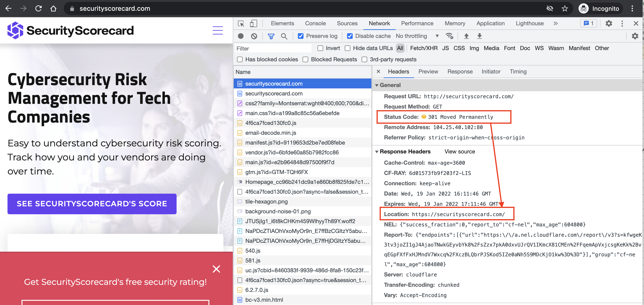Open the browser home page icon

pos(53,8)
